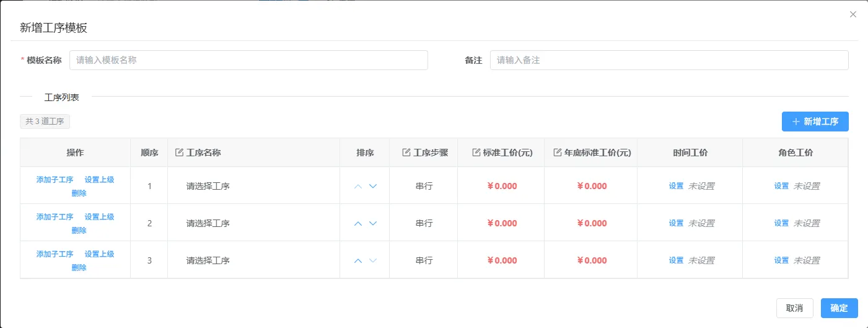
Task: Click 串行 step value in row 1
Action: [424, 186]
